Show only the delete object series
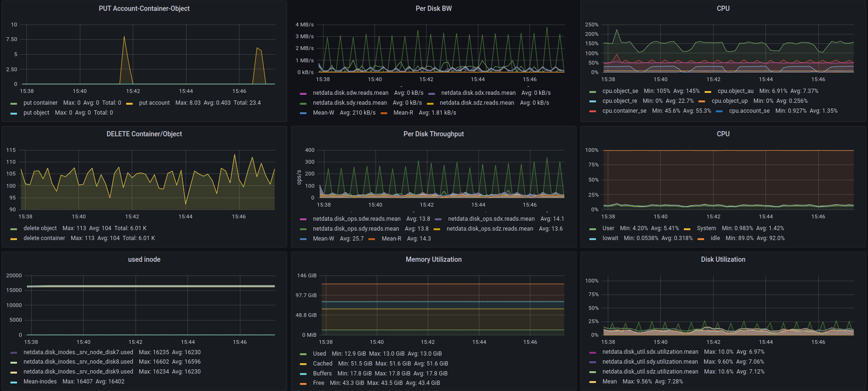Image resolution: width=868 pixels, height=391 pixels. [40, 228]
